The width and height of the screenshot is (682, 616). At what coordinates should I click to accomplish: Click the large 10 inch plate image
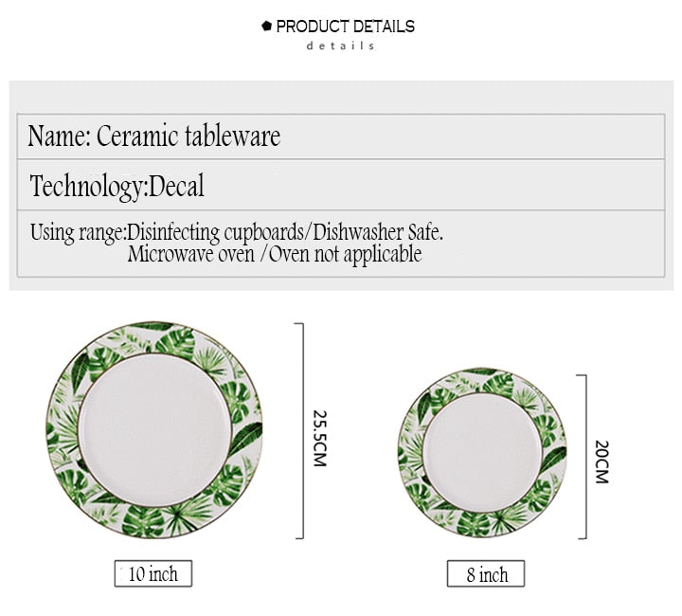(x=154, y=430)
